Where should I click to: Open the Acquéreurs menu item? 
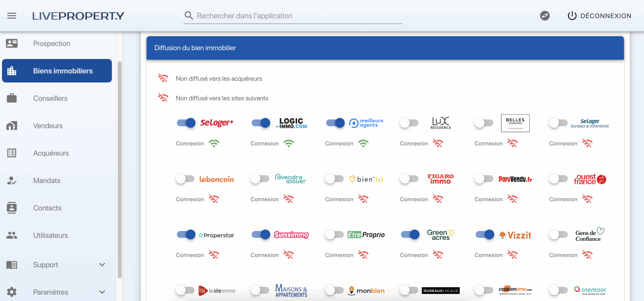click(x=51, y=153)
